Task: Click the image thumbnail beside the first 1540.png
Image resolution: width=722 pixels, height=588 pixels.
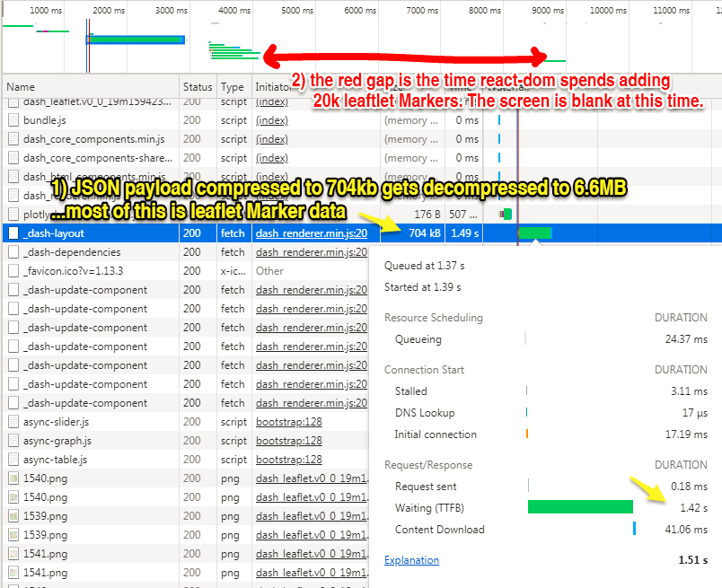Action: pos(13,478)
